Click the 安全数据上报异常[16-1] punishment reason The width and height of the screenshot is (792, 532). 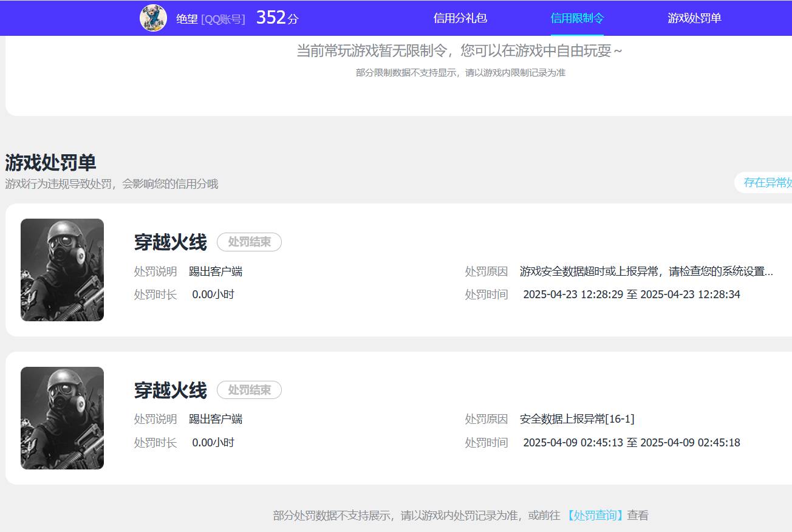point(576,419)
